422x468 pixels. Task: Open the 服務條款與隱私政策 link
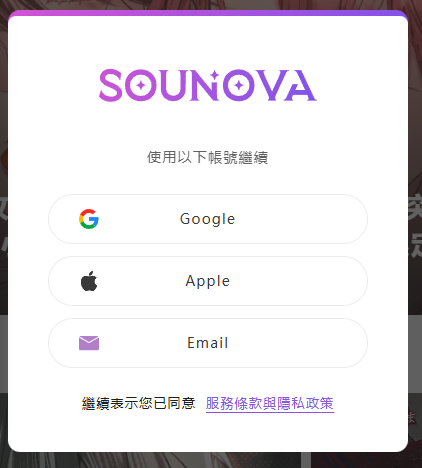coord(270,404)
